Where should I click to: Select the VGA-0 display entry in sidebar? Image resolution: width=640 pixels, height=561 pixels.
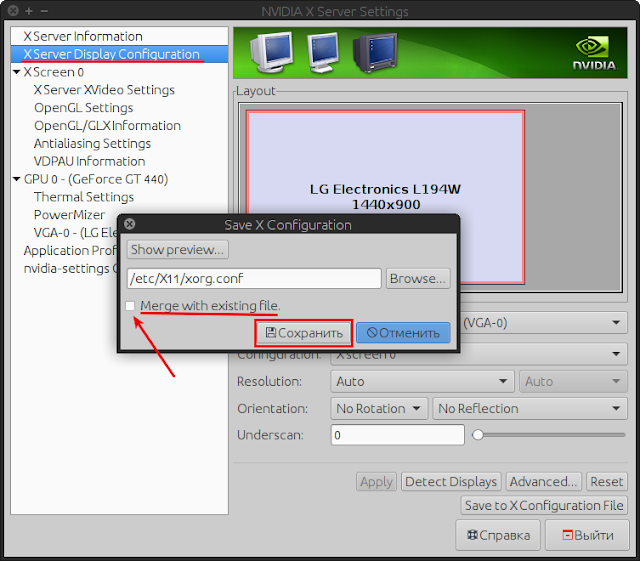pos(76,233)
